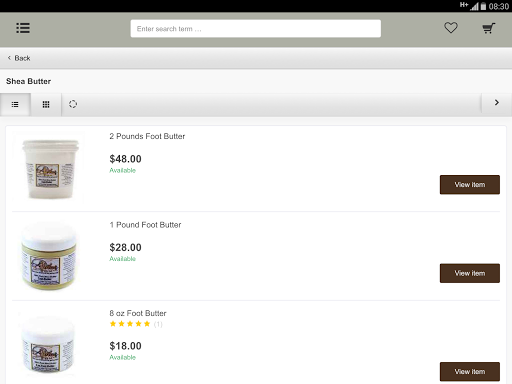Open the wishlist heart icon
Image resolution: width=512 pixels, height=384 pixels.
coord(451,28)
